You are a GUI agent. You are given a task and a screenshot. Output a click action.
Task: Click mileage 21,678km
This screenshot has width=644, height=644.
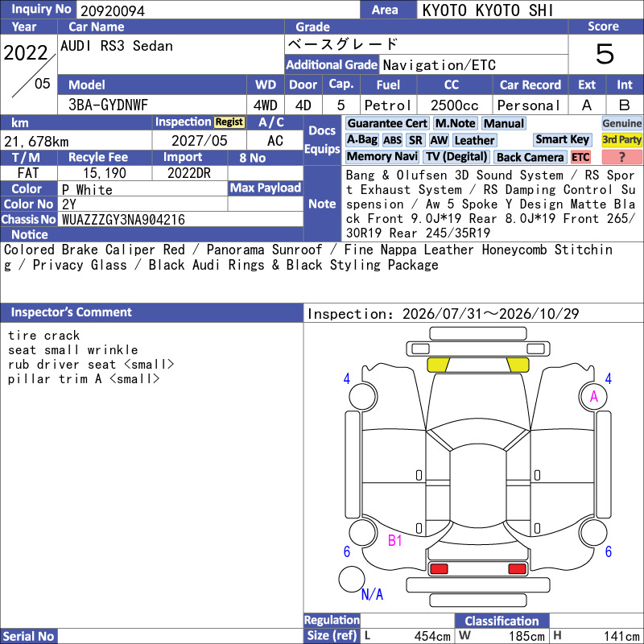36,142
